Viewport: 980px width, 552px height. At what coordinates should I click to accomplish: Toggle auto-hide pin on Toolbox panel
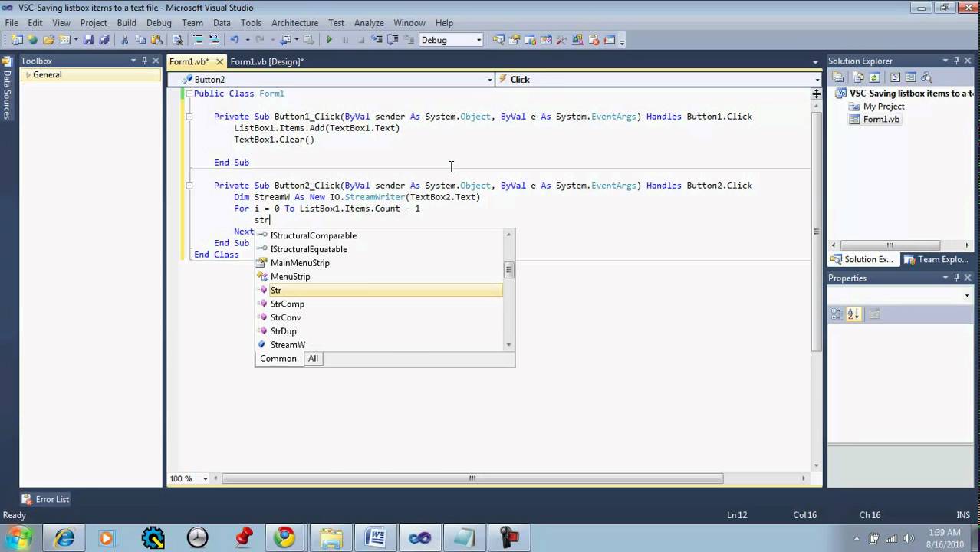click(x=144, y=61)
